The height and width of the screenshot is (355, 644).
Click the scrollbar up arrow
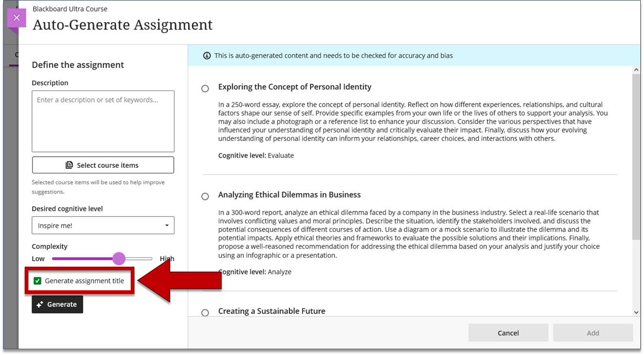point(637,70)
